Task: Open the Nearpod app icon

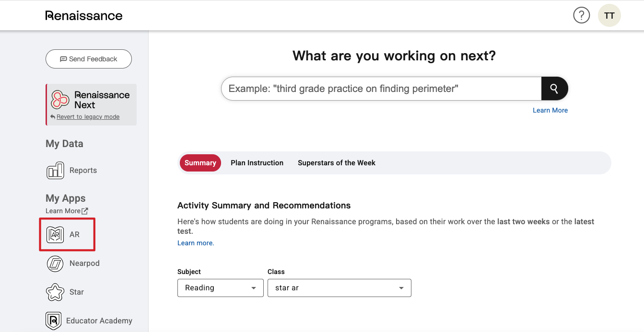Action: 55,263
